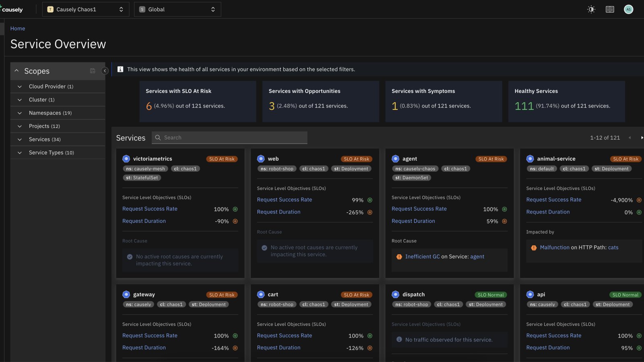The image size is (644, 362).
Task: Click the info icon on dispatch's no-traffic notice
Action: (399, 339)
